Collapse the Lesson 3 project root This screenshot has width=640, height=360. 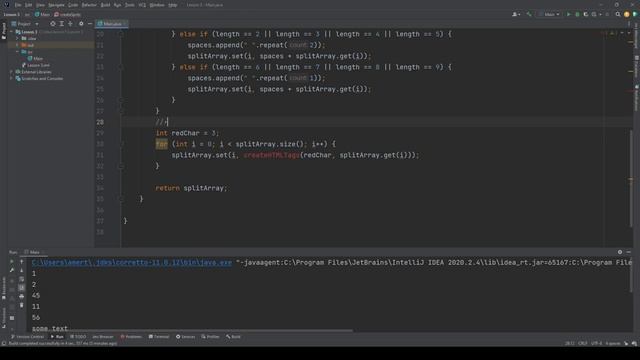(x=12, y=31)
